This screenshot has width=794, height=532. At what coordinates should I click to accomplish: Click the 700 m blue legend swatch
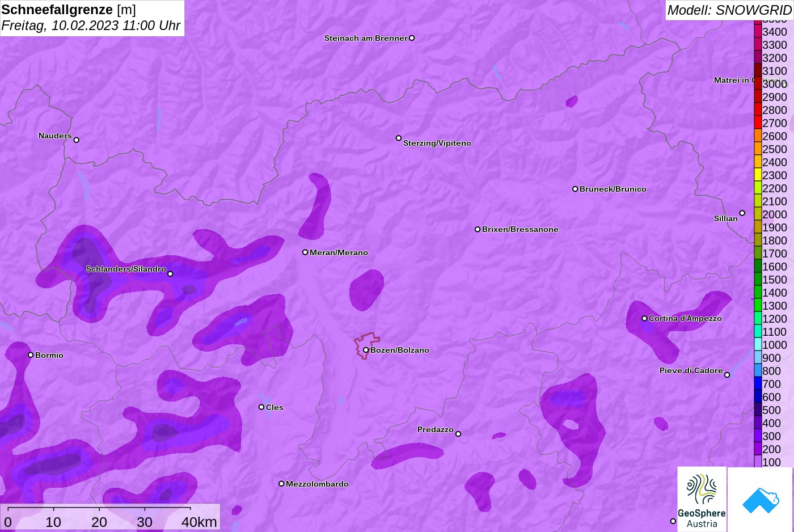click(x=758, y=383)
